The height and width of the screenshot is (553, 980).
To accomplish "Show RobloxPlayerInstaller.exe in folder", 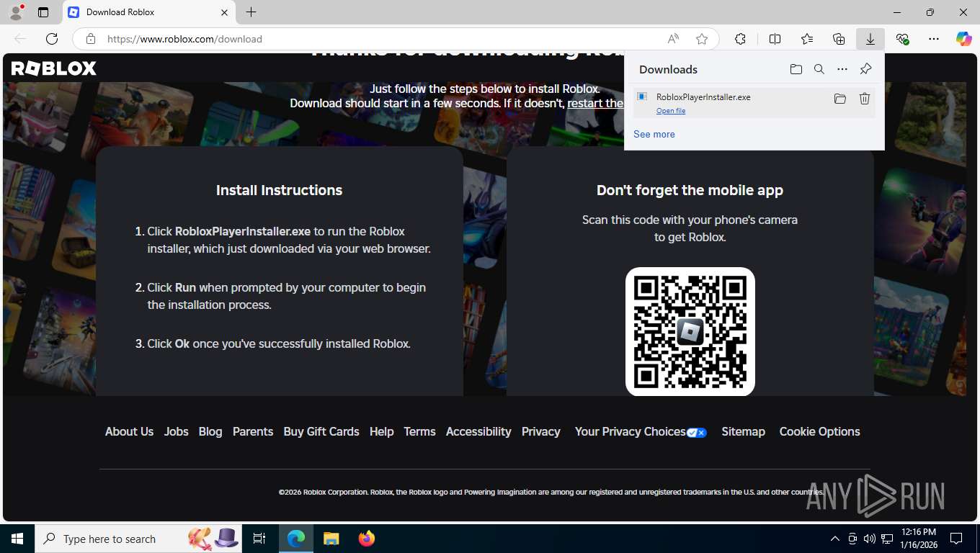I will click(x=839, y=99).
